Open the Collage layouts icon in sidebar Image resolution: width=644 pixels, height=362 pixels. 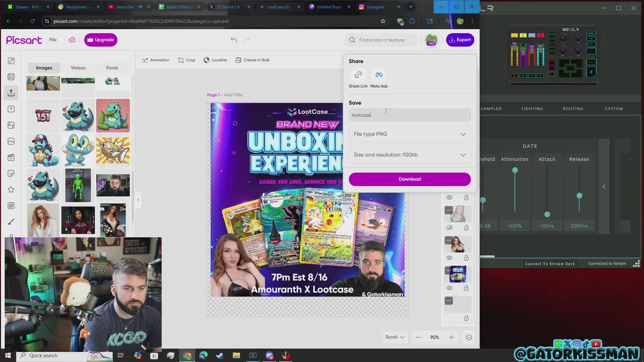(11, 125)
